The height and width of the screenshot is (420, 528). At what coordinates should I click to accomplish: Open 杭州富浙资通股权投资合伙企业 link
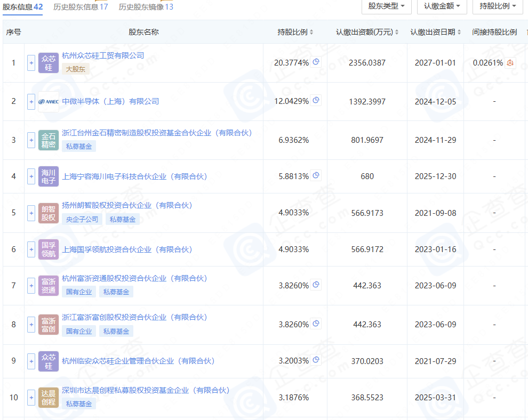pos(134,278)
